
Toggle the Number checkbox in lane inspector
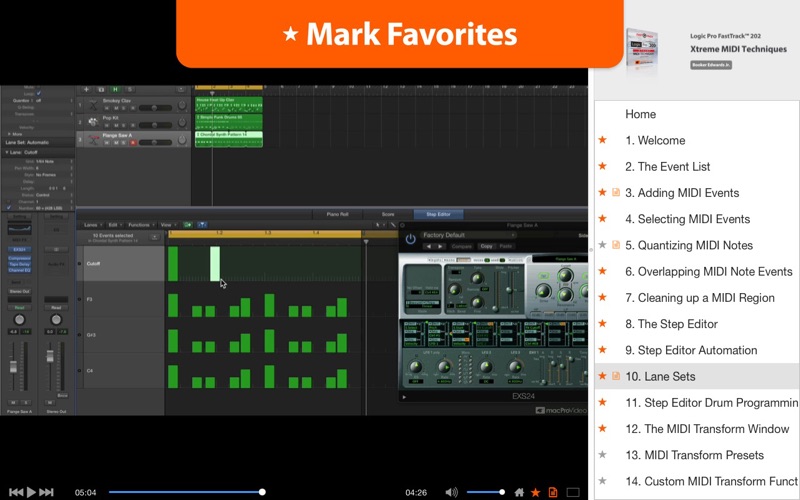click(9, 208)
